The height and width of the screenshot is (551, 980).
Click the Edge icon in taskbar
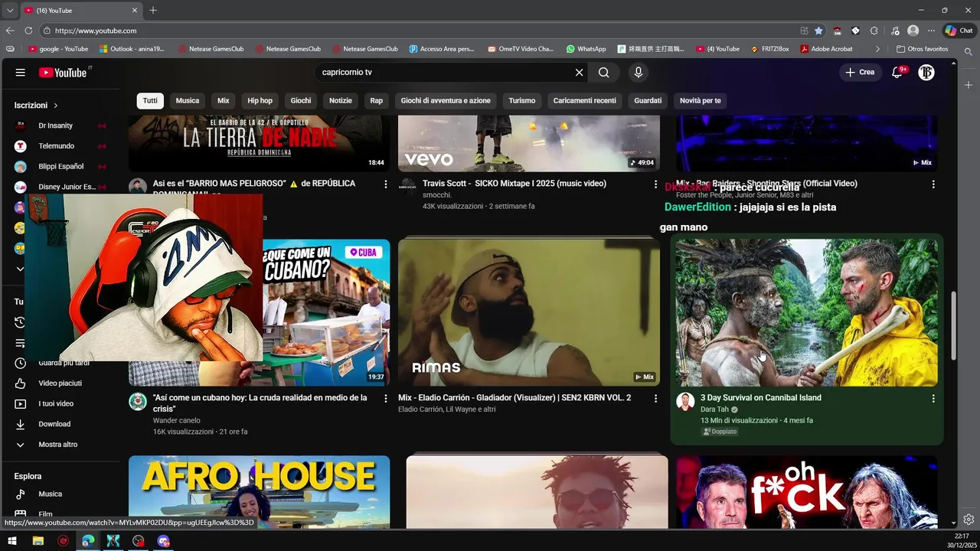tap(88, 541)
